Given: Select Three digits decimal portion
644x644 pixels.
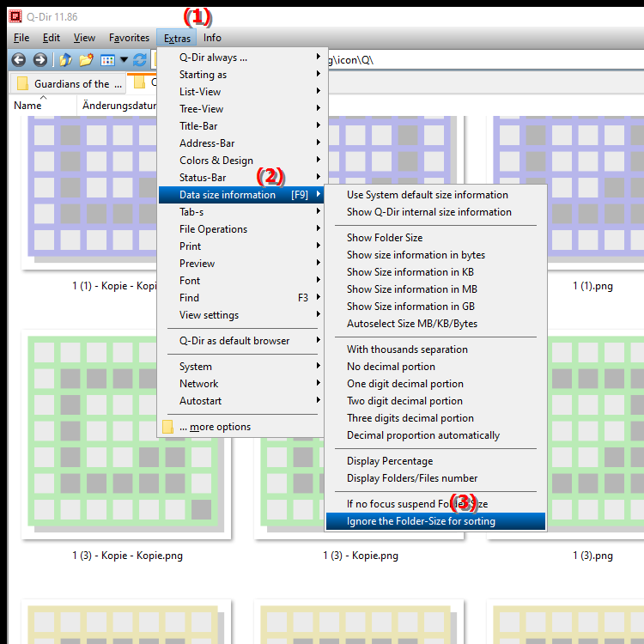Looking at the screenshot, I should (x=435, y=418).
